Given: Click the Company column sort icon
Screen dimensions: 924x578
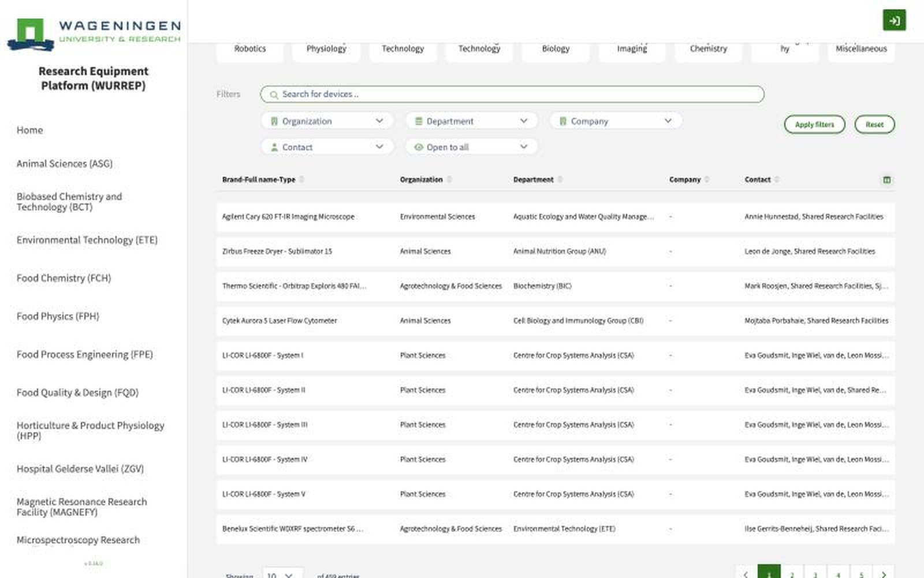Looking at the screenshot, I should pyautogui.click(x=707, y=180).
